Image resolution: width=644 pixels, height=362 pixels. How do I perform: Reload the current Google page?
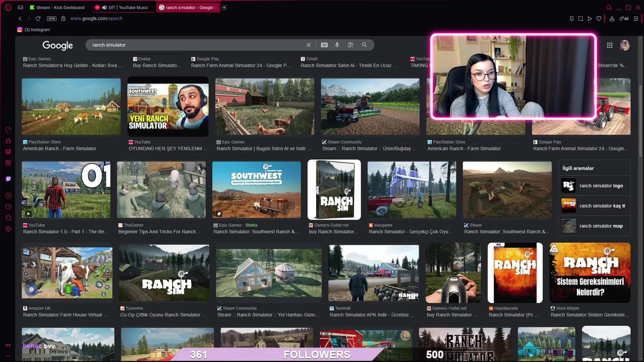(x=38, y=19)
